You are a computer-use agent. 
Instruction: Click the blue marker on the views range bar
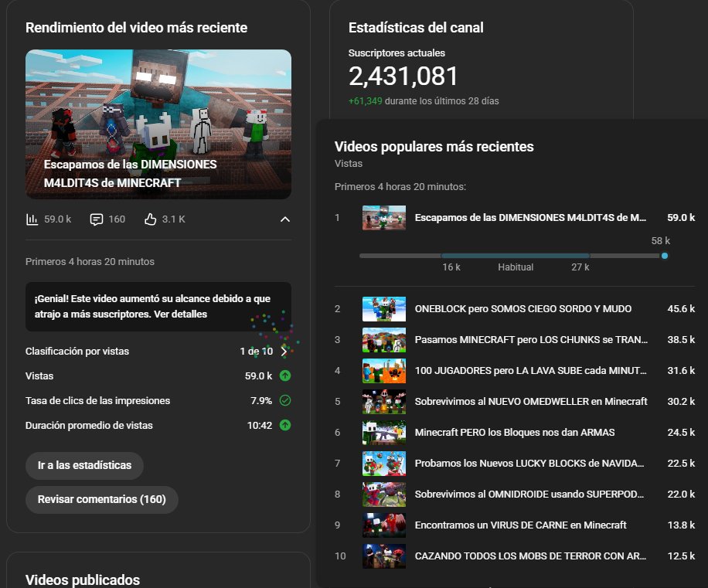[x=665, y=256]
